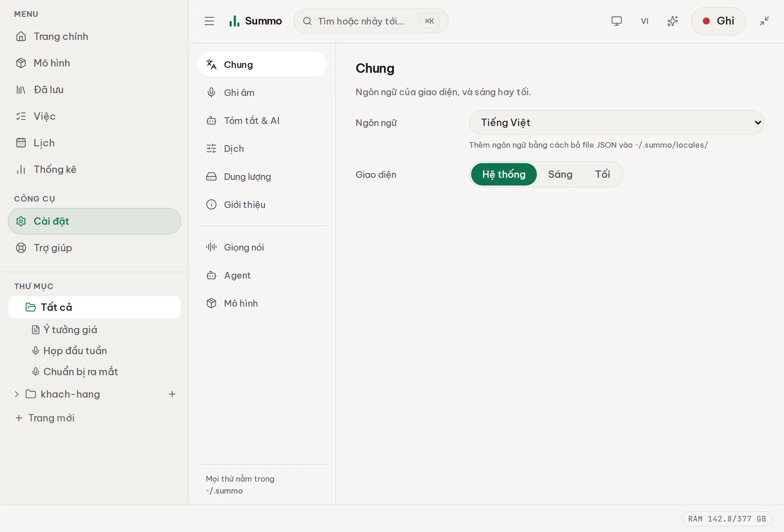Open the Agent settings section
This screenshot has width=784, height=532.
coord(262,275)
